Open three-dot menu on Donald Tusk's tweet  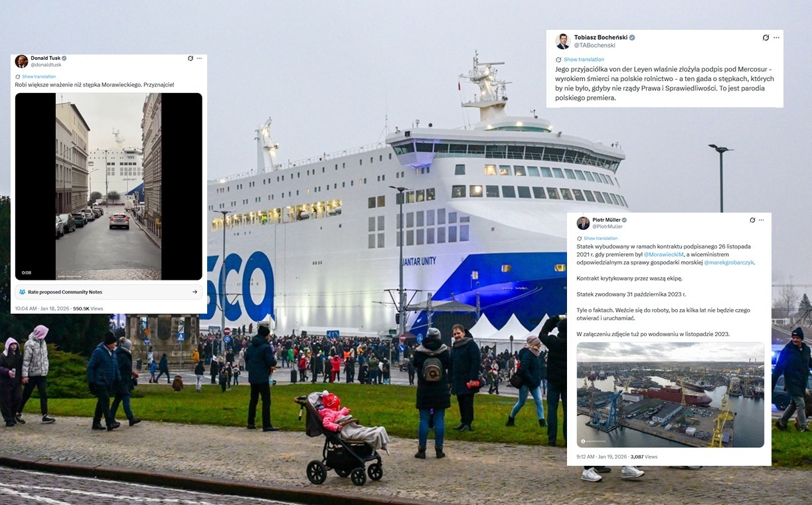[x=199, y=58]
